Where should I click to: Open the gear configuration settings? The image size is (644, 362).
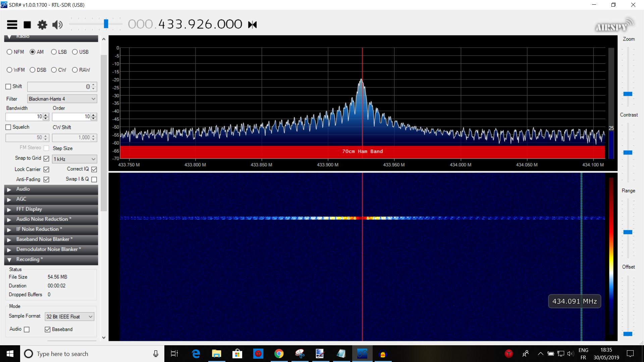coord(42,24)
